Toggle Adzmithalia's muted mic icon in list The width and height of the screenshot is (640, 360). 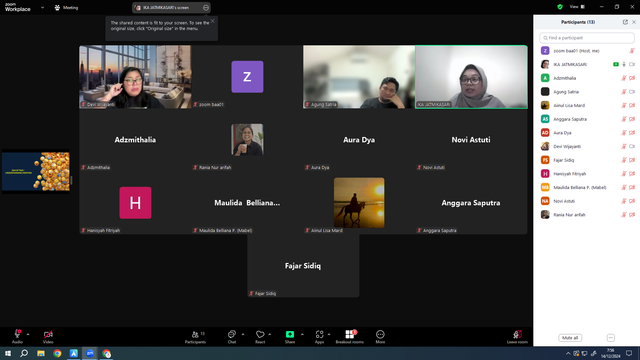pos(624,78)
